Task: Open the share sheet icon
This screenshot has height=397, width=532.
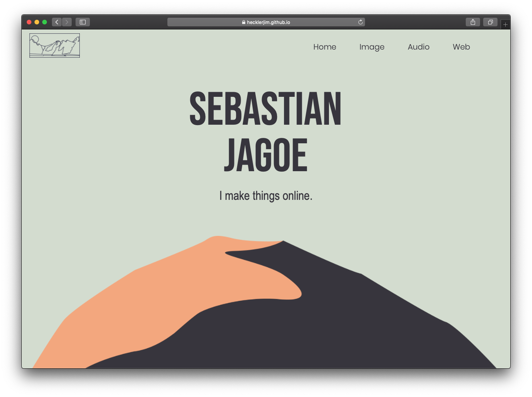Action: point(473,22)
